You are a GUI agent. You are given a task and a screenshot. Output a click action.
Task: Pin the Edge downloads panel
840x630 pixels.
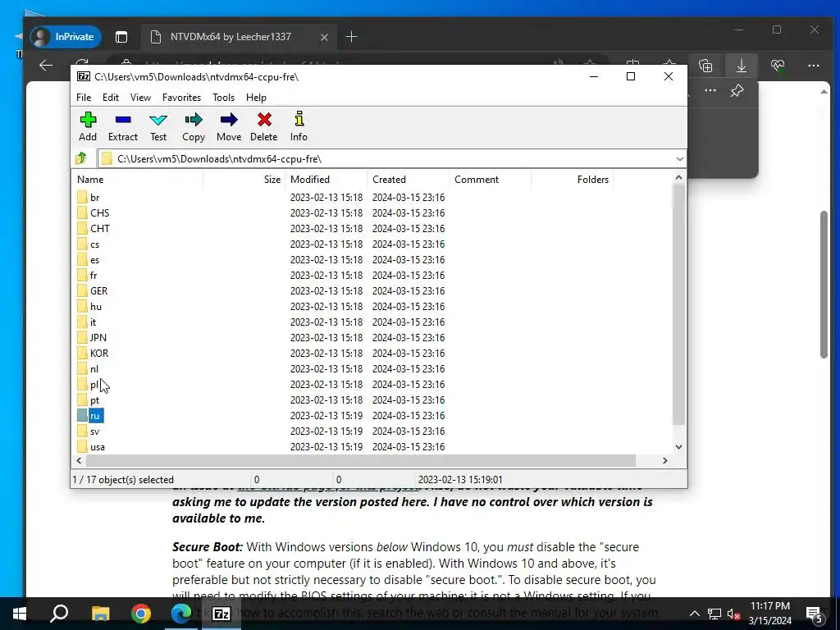click(x=737, y=90)
